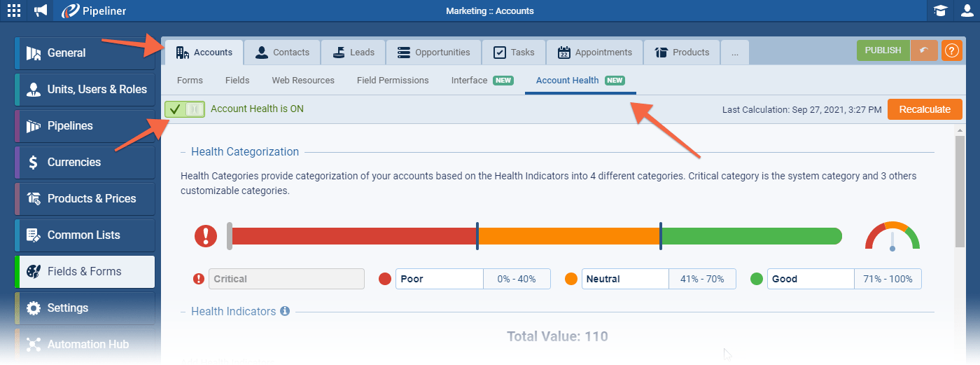
Task: Click the undo arrow next to Publish
Action: coord(924,51)
